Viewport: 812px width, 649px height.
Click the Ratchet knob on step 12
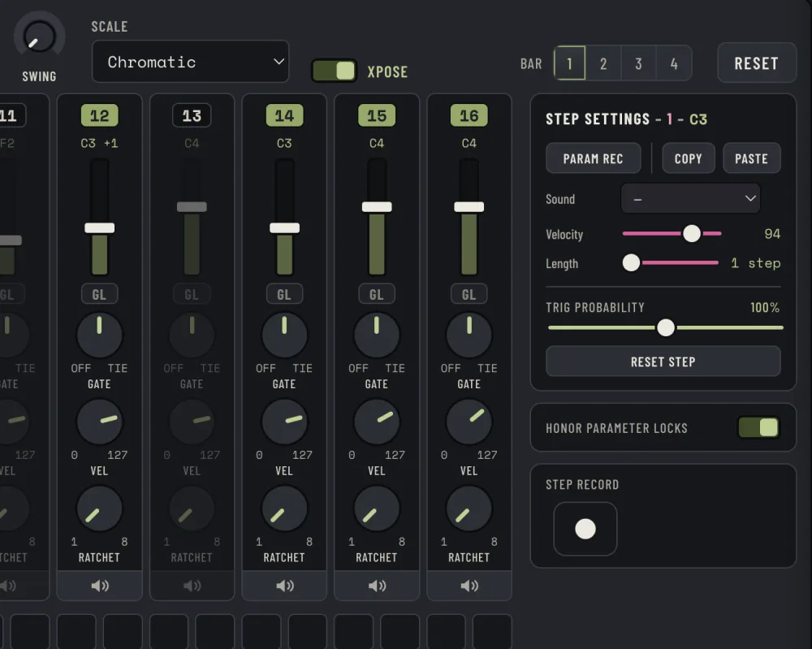pyautogui.click(x=99, y=508)
